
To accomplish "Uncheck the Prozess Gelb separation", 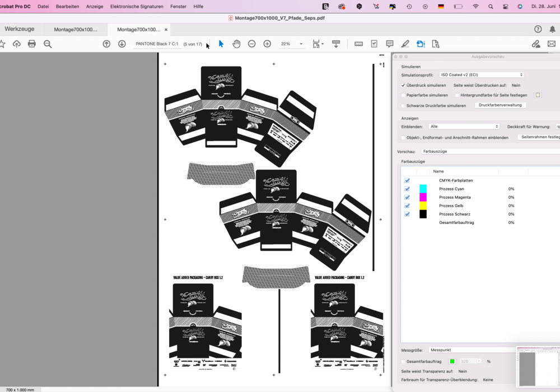I will pyautogui.click(x=407, y=206).
